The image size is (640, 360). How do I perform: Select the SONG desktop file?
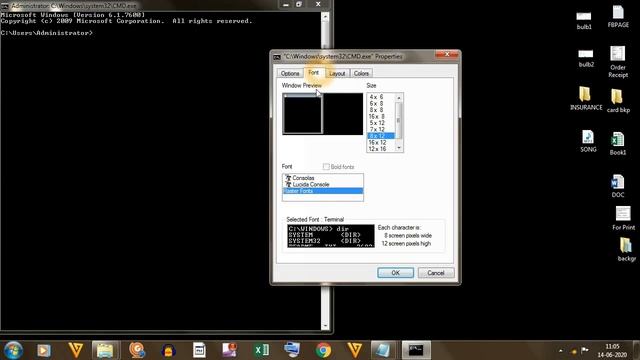588,141
